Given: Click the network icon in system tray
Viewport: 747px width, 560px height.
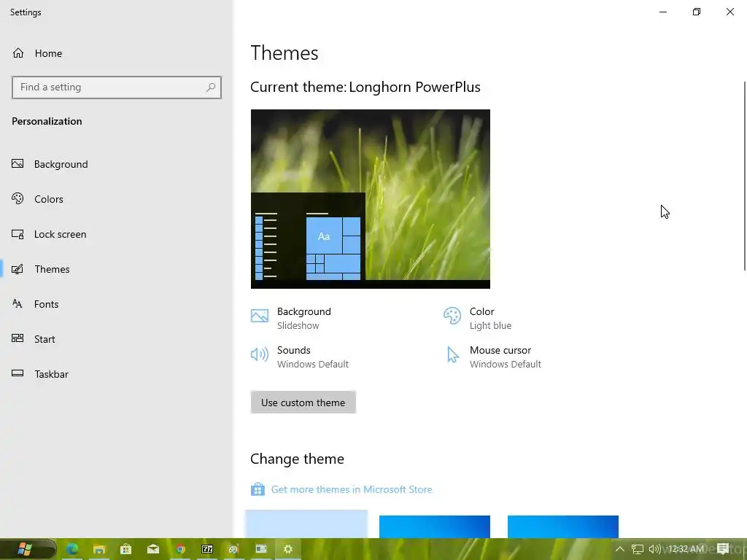Looking at the screenshot, I should pos(638,549).
